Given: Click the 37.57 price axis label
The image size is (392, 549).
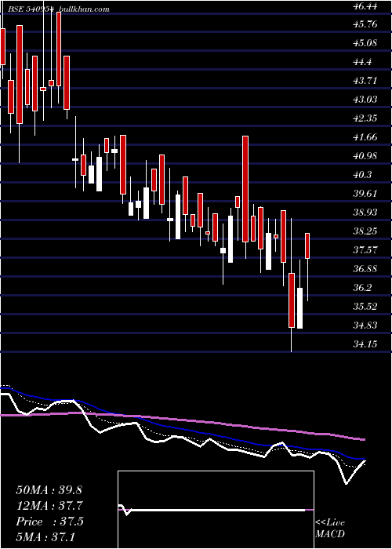Looking at the screenshot, I should click(x=365, y=250).
